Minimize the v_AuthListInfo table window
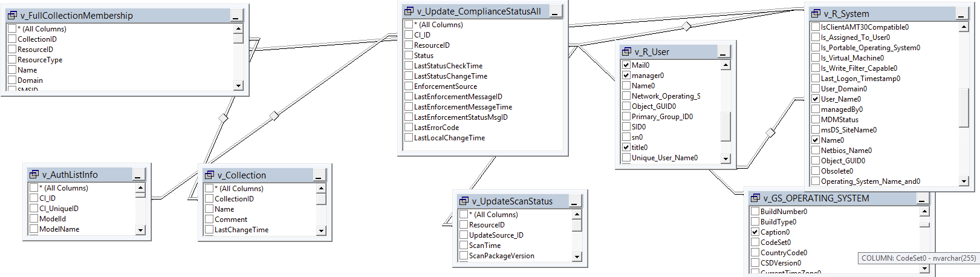The image size is (980, 277). point(139,175)
